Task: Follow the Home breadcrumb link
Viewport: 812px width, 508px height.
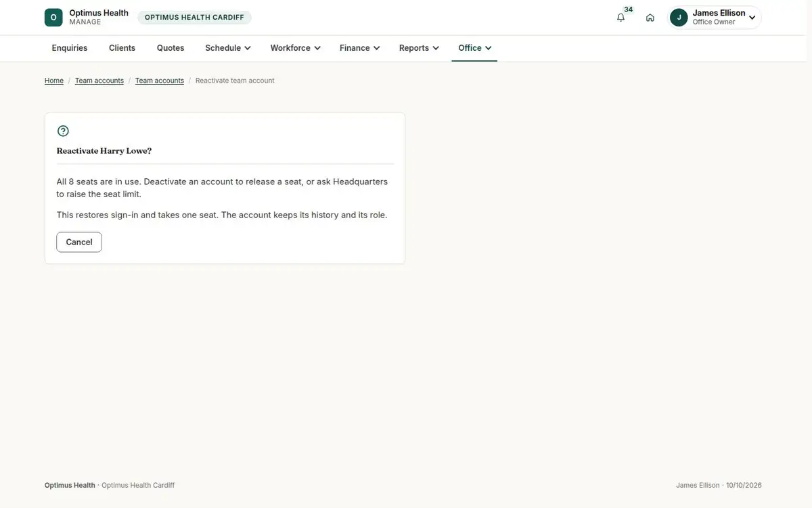Action: [x=54, y=81]
